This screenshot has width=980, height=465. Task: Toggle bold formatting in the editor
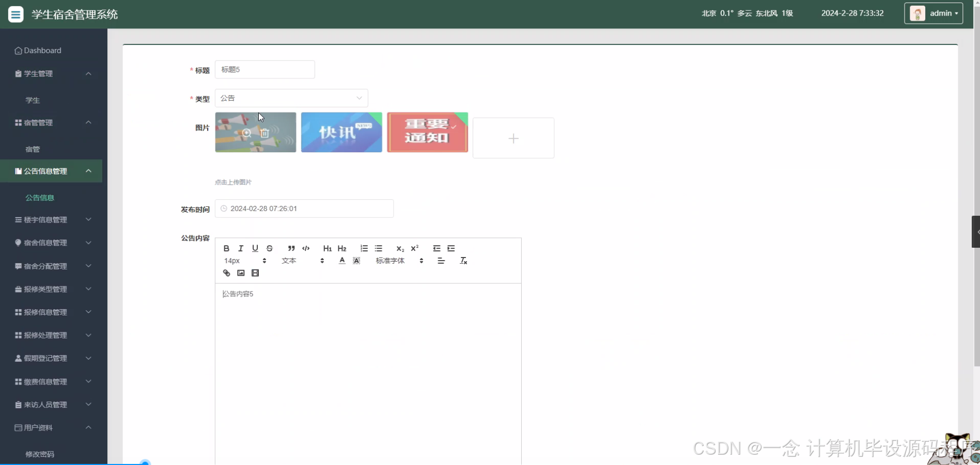(226, 248)
